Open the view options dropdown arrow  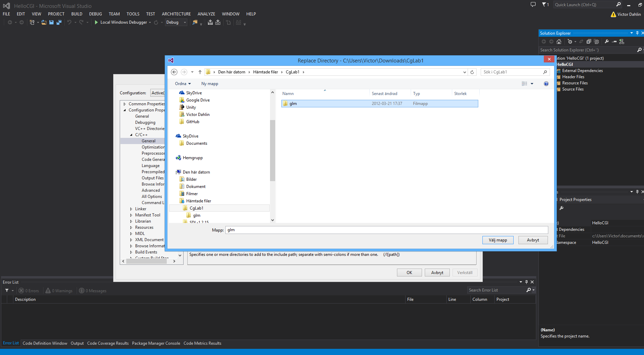click(532, 84)
